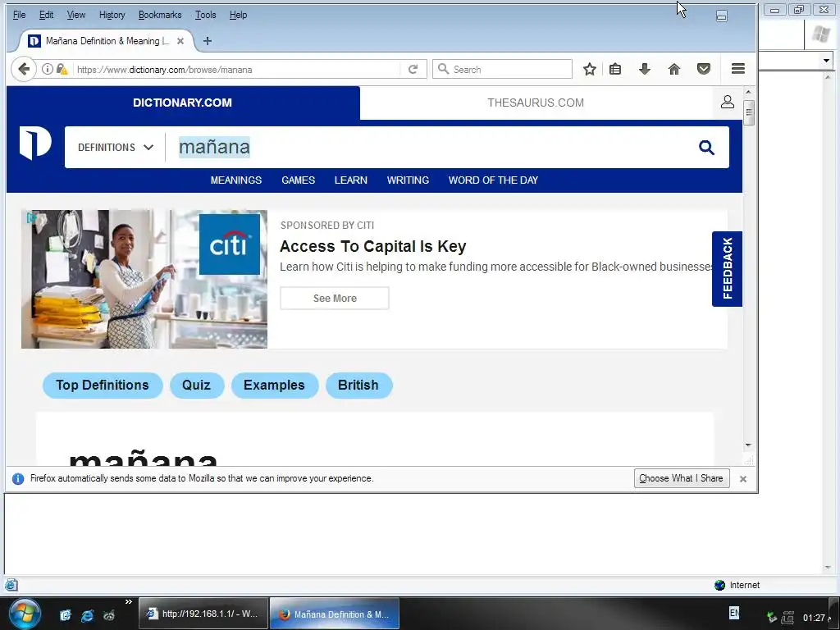Image resolution: width=840 pixels, height=630 pixels.
Task: Select the Mañana Definition & Meaning tab
Action: pyautogui.click(x=107, y=41)
